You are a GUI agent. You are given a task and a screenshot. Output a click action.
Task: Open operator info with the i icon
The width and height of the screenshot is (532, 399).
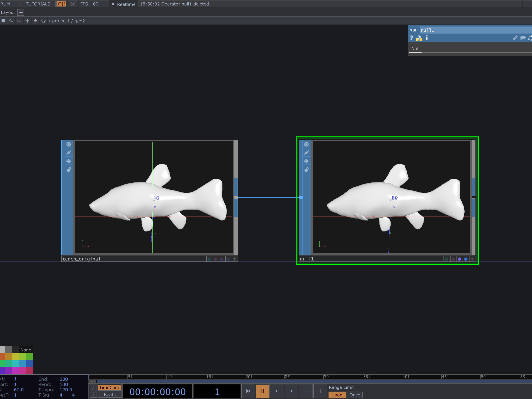pos(427,38)
